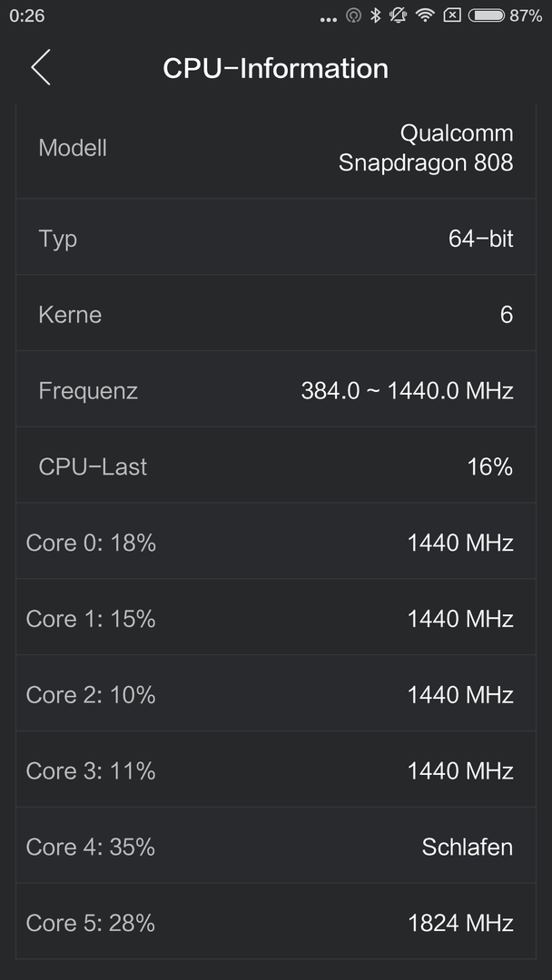Select the Frequenz row

[276, 390]
